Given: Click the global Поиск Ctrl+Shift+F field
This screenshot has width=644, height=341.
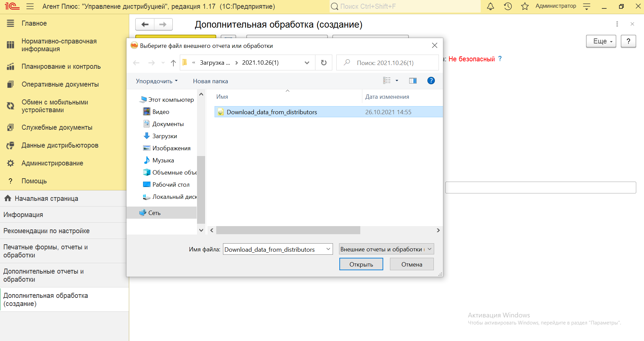Looking at the screenshot, I should click(x=405, y=6).
